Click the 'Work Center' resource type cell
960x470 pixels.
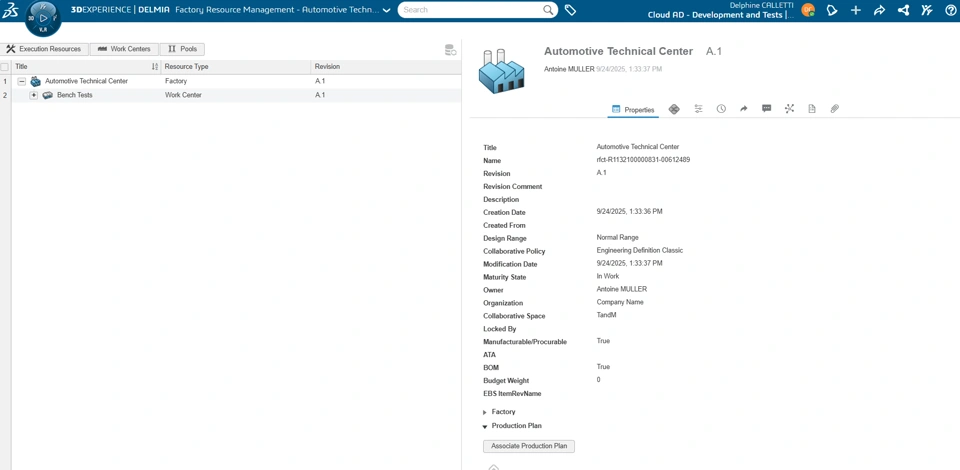(183, 95)
